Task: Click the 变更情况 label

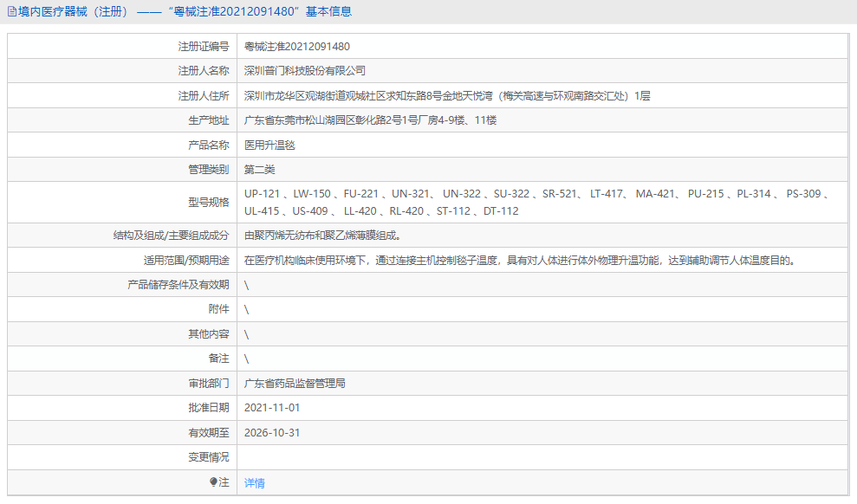Action: point(208,457)
